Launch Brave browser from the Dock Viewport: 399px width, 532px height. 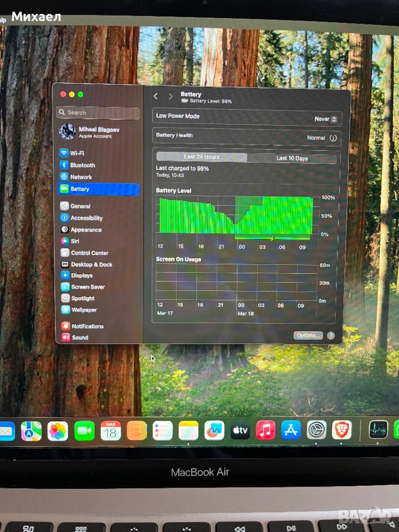[342, 430]
